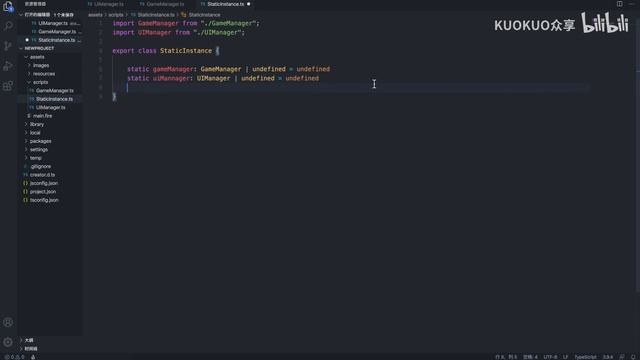Click UTF-8 encoding in status bar
Screen dimensions: 640x360
click(550, 357)
